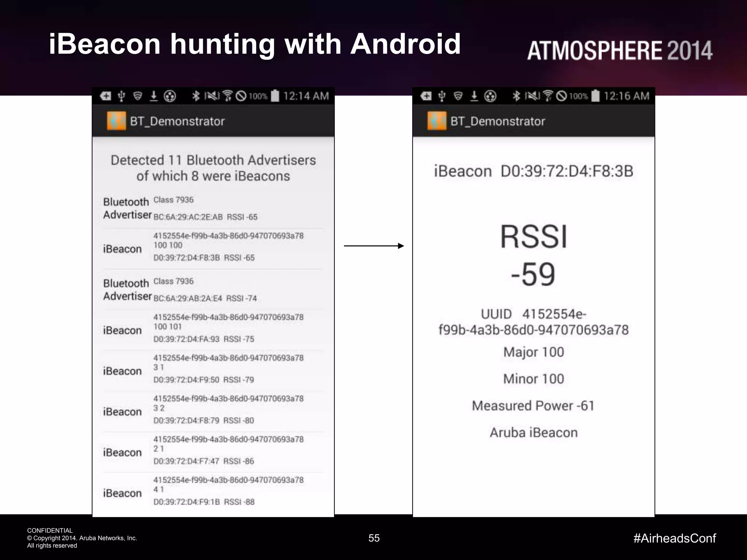The height and width of the screenshot is (560, 747).
Task: Tap download arrow icon in right phone status bar
Action: [x=474, y=96]
